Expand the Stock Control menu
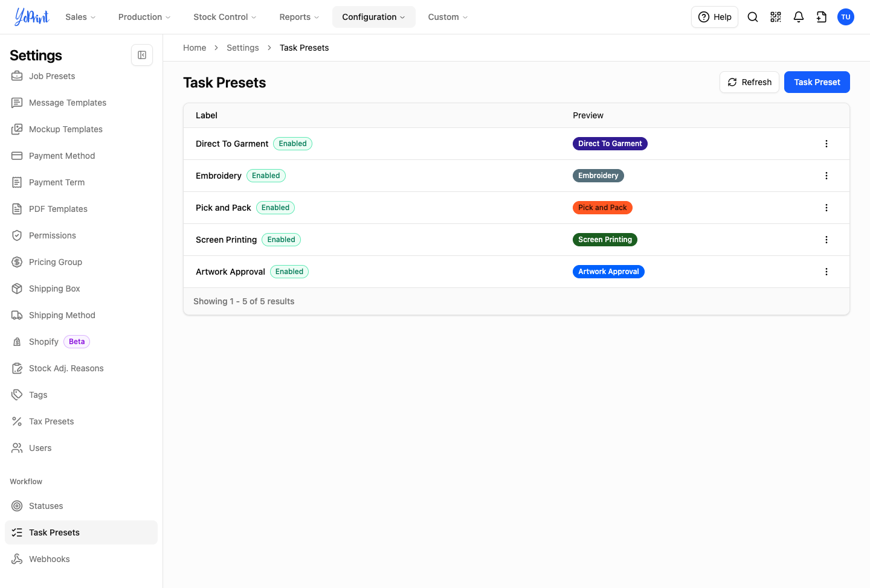 pos(225,17)
